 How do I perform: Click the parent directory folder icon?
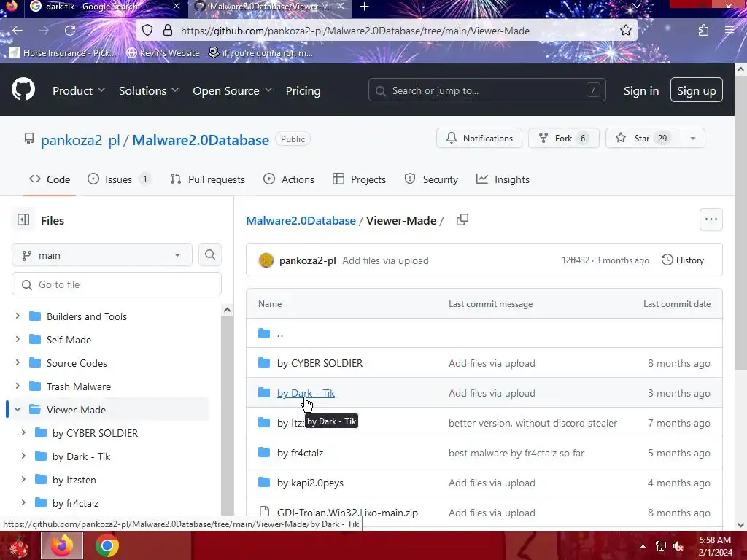pyautogui.click(x=264, y=333)
